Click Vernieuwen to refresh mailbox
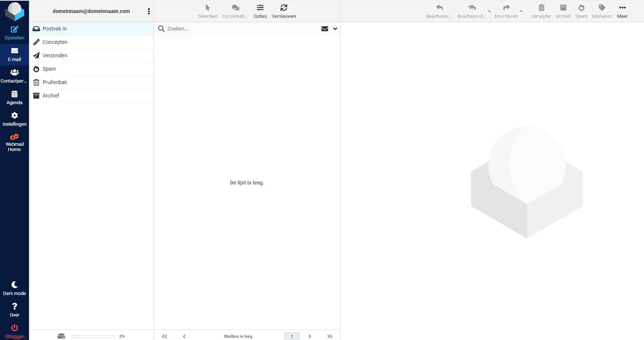 point(284,11)
